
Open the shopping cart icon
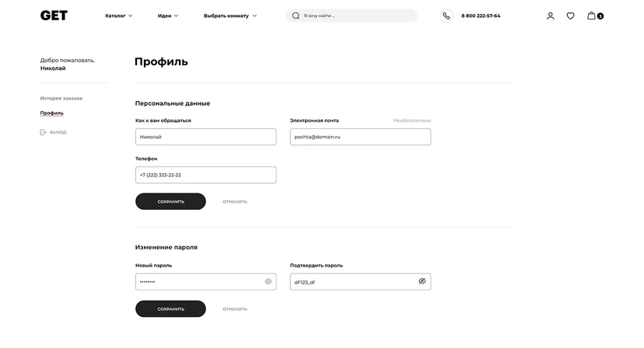(x=593, y=16)
